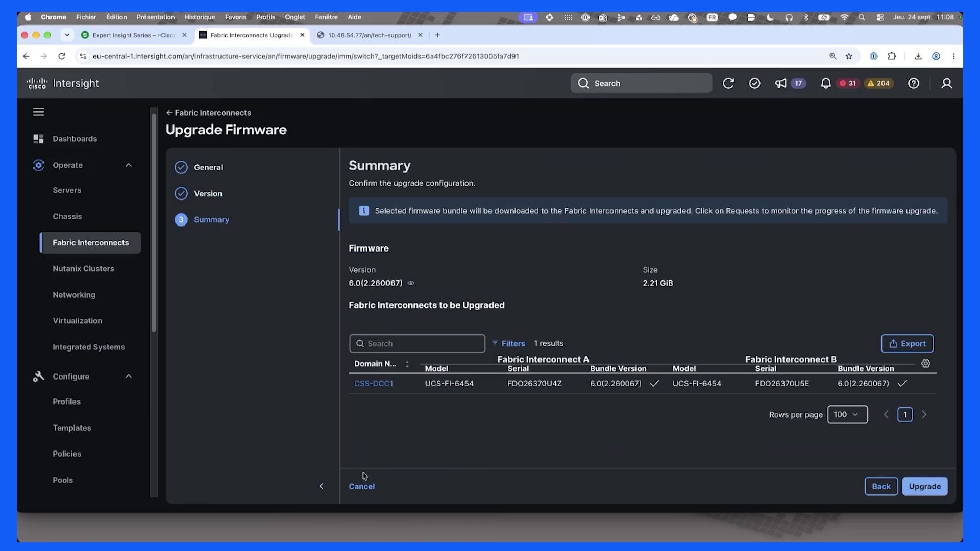Cancel the firmware upgrade wizard
The width and height of the screenshot is (980, 551).
coord(361,486)
